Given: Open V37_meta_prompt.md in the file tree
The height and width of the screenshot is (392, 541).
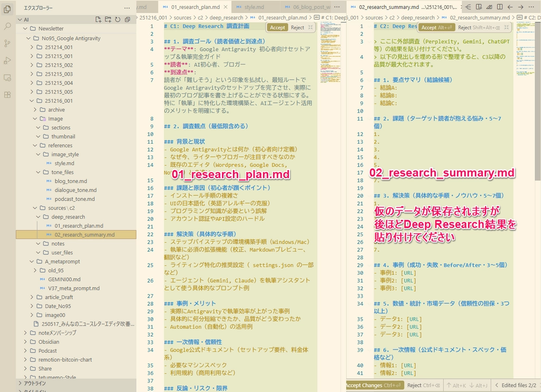Looking at the screenshot, I should point(74,288).
